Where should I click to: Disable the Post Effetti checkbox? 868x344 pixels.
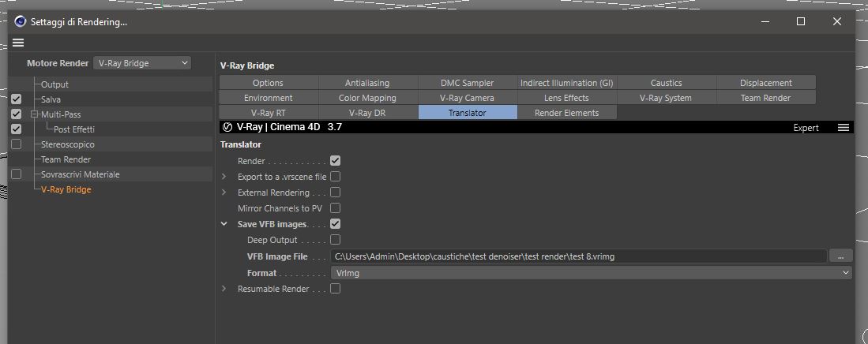pos(16,129)
